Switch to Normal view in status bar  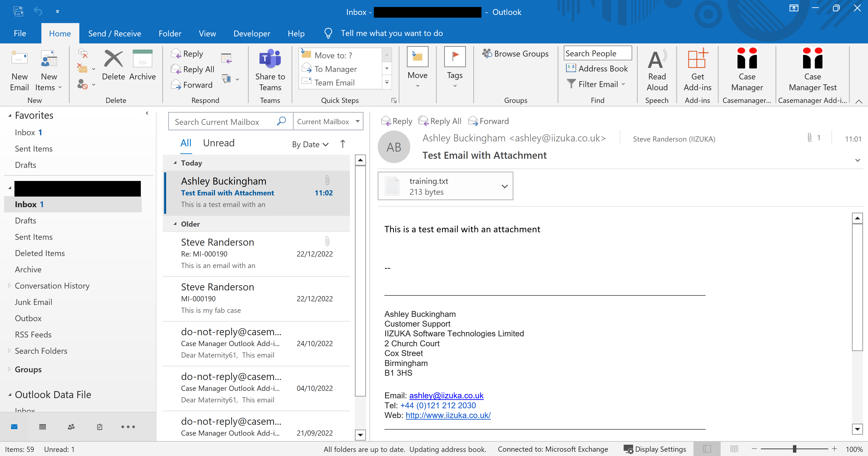pyautogui.click(x=707, y=449)
